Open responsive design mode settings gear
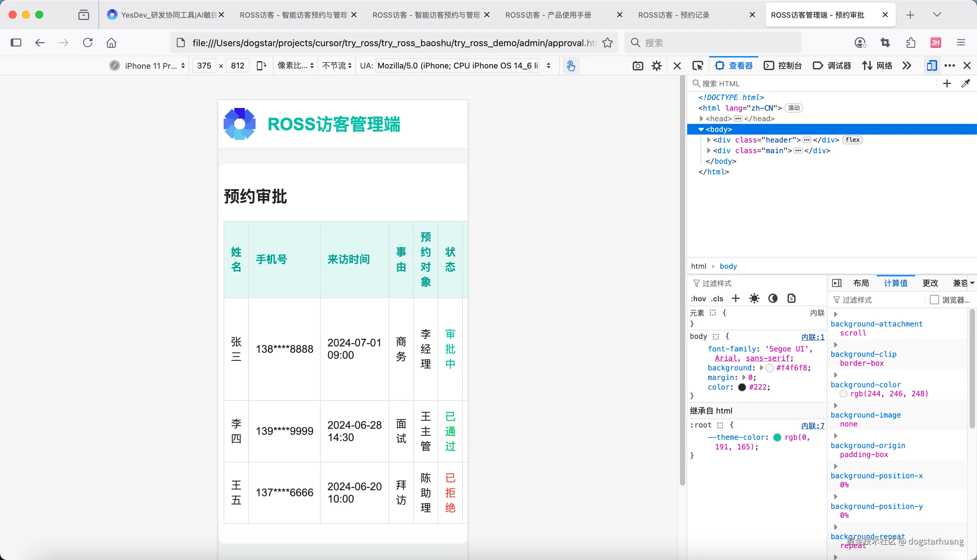The width and height of the screenshot is (977, 560). point(656,66)
